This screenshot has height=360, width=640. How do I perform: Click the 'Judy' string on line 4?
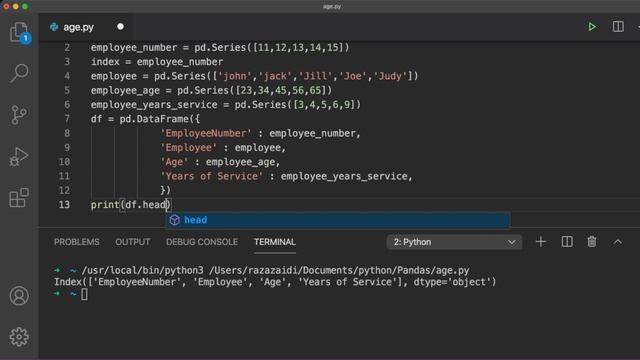pyautogui.click(x=390, y=76)
